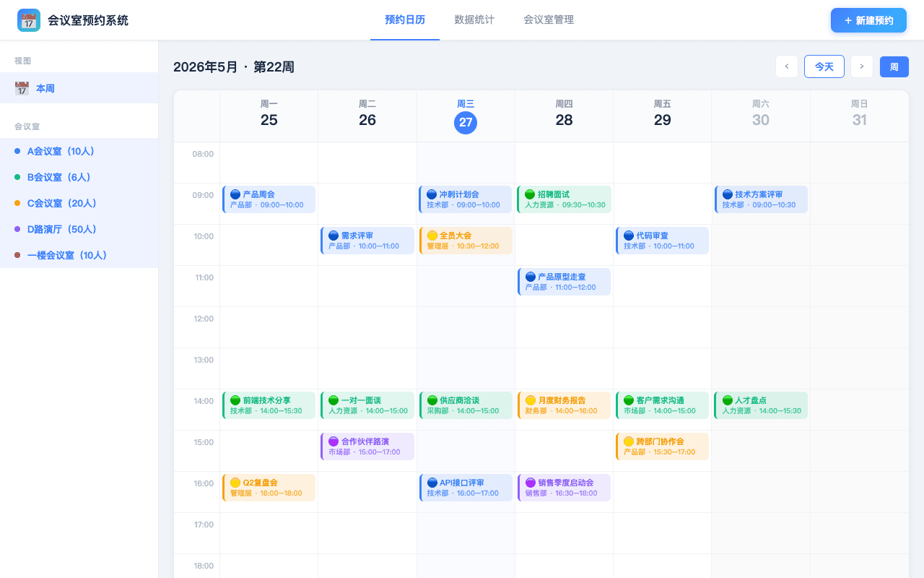
Task: Click the 08:00 time label
Action: point(203,154)
